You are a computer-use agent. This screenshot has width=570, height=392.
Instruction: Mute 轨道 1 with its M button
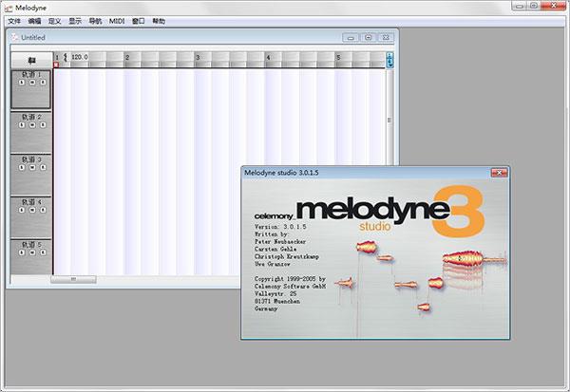[x=32, y=83]
